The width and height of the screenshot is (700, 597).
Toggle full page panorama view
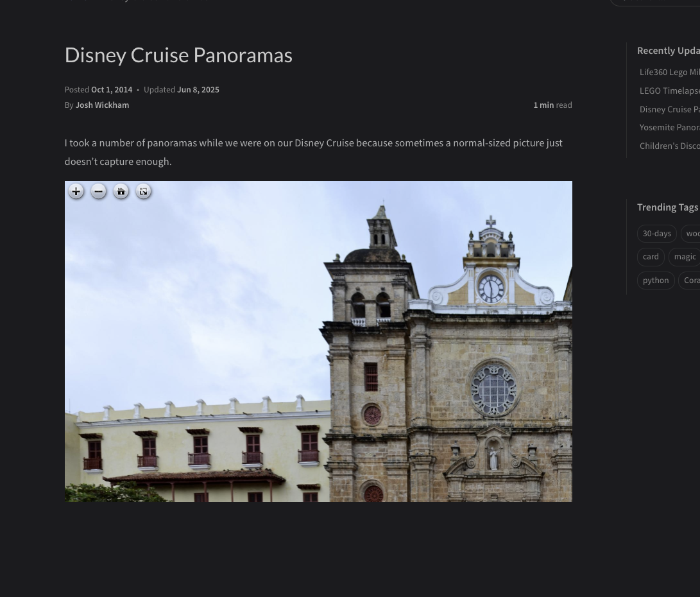[x=143, y=191]
